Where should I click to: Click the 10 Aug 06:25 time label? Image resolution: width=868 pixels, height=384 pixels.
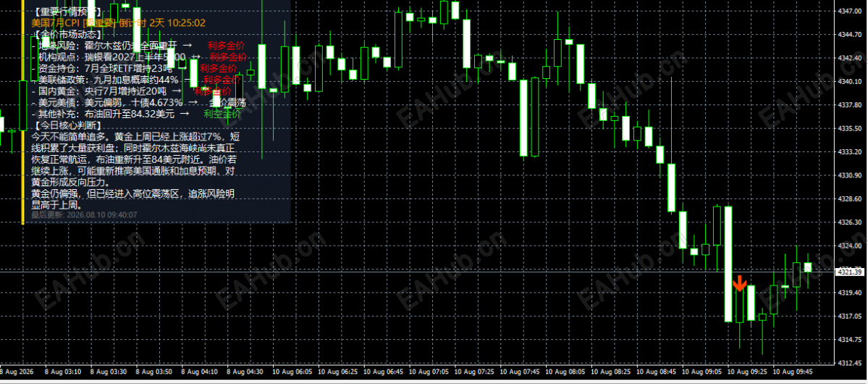point(337,371)
